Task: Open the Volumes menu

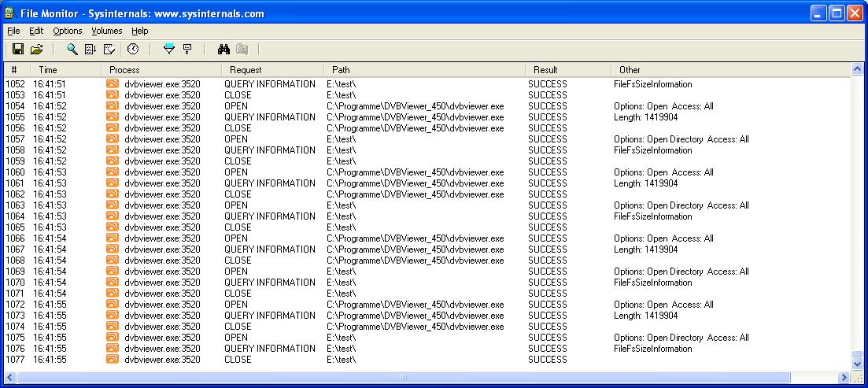Action: click(x=107, y=31)
